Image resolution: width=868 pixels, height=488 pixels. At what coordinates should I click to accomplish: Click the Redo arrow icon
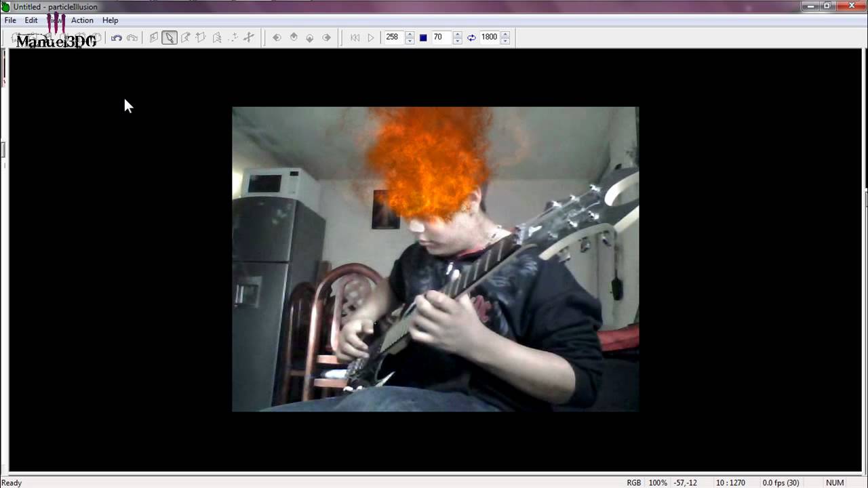(132, 38)
